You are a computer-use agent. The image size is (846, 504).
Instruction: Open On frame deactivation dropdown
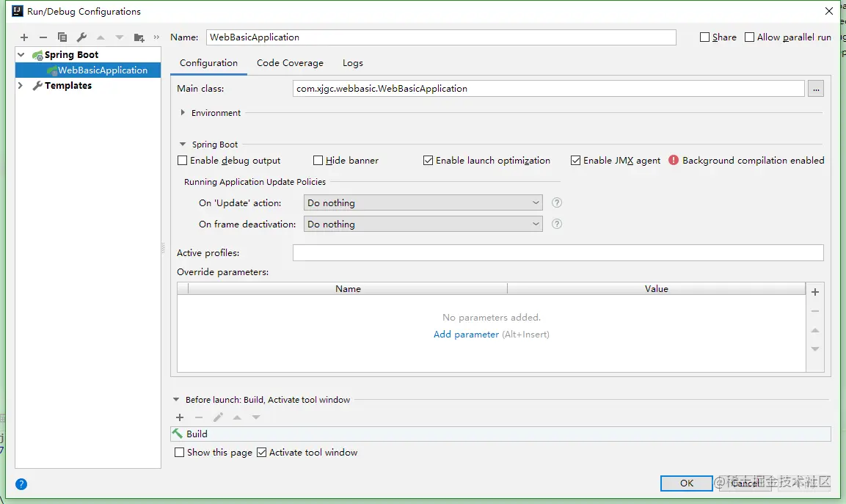pyautogui.click(x=423, y=224)
